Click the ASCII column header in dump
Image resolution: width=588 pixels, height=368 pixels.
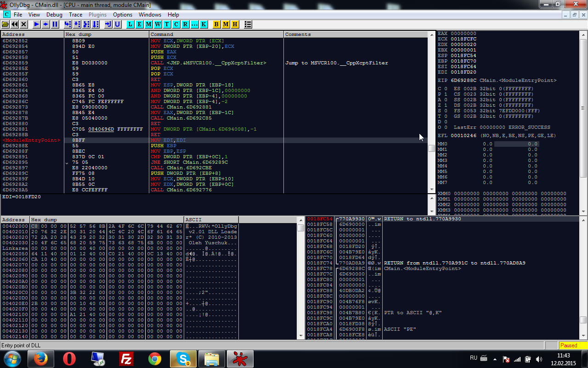(x=211, y=220)
